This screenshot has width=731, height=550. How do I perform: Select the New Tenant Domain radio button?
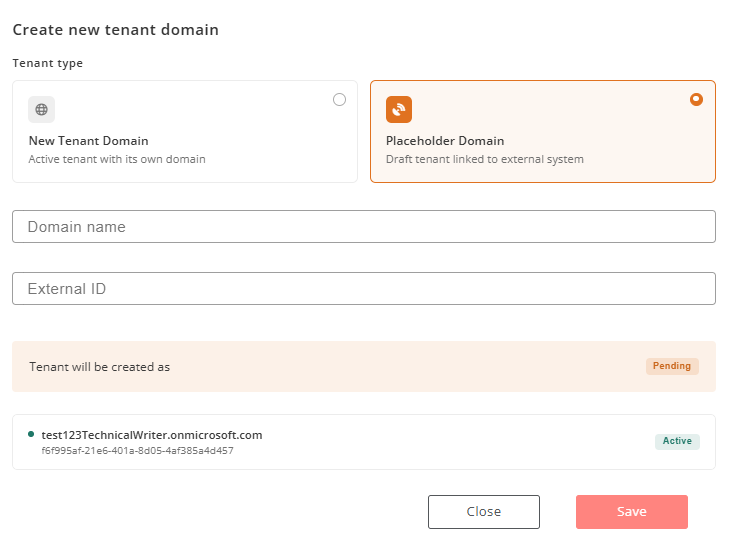pyautogui.click(x=339, y=99)
